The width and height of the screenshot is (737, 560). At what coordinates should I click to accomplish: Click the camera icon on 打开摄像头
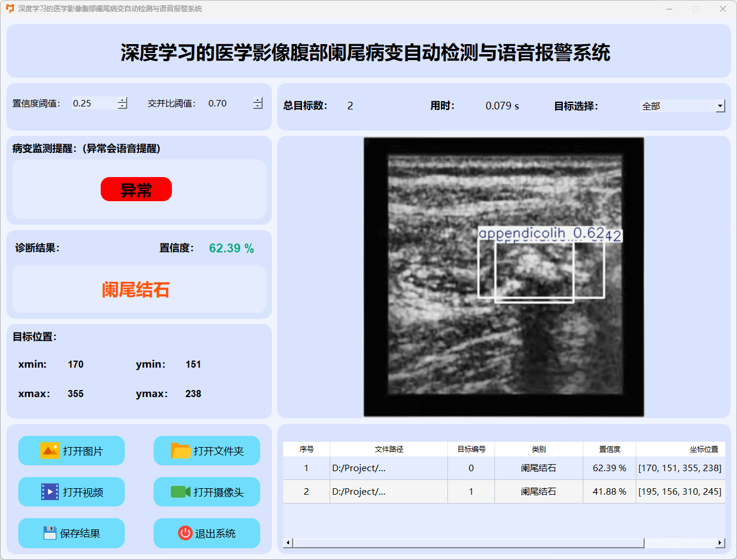click(x=181, y=492)
